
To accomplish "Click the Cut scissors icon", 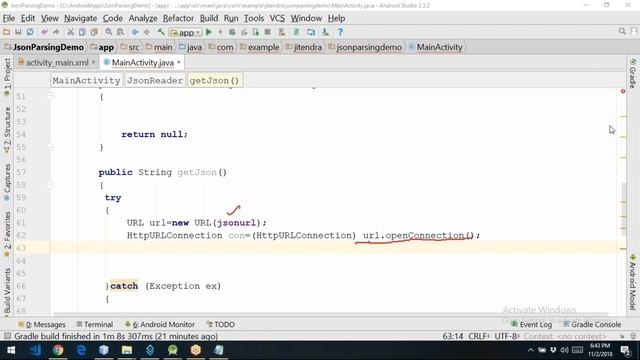I will [70, 32].
